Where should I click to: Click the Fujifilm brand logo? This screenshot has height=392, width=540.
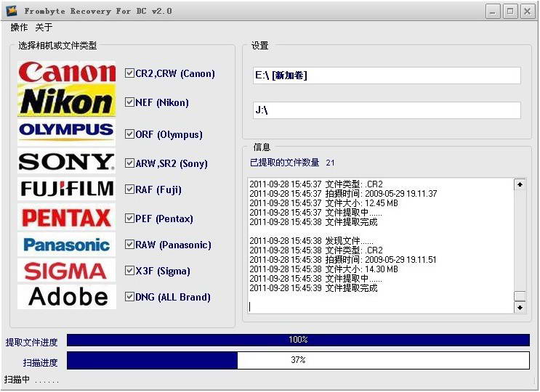66,189
